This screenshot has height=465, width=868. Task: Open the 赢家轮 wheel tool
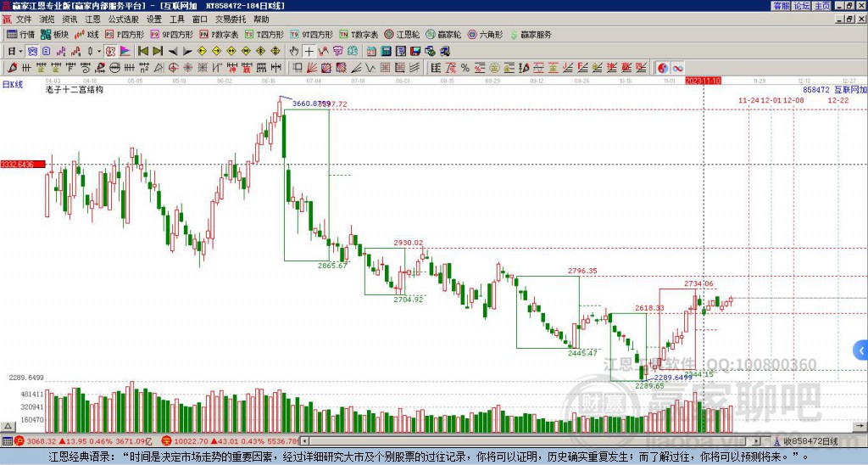pos(442,34)
